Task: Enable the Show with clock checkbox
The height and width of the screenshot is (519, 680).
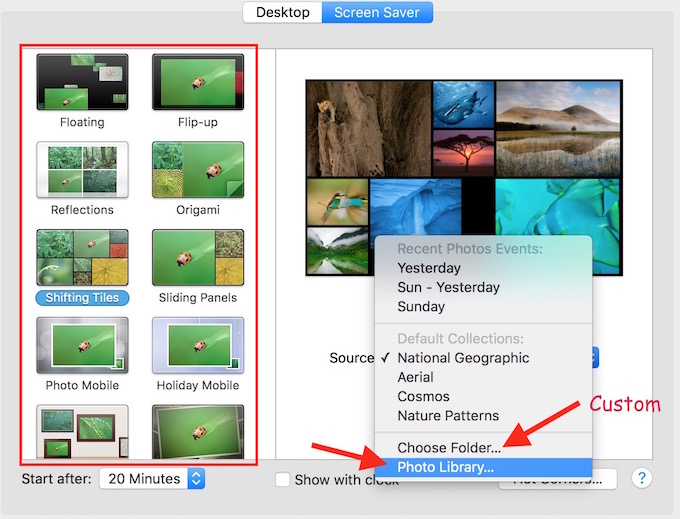Action: (283, 480)
